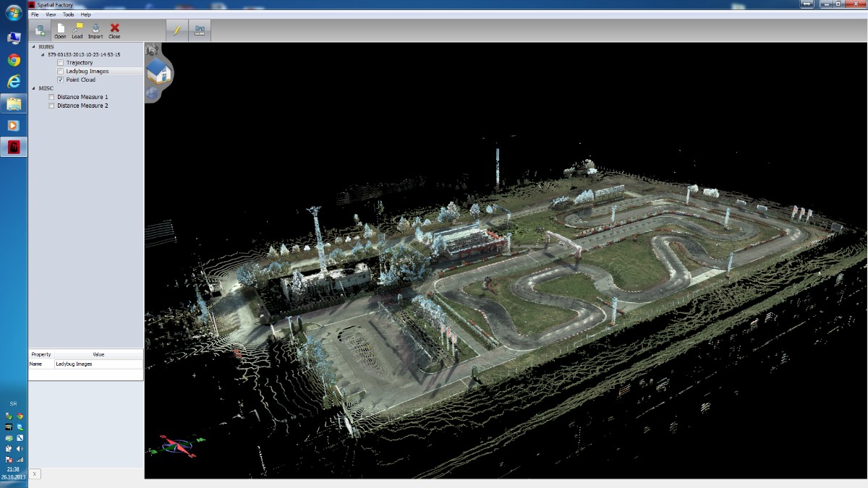This screenshot has height=488, width=868.
Task: Collapse the 579-00153 run node arrow
Action: click(x=43, y=55)
